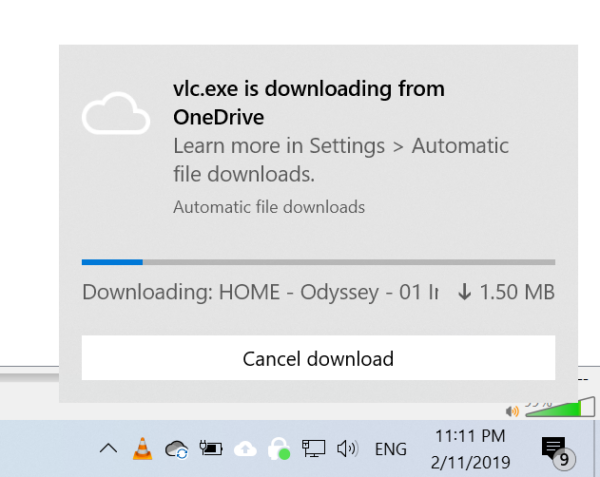Click the green VLC volume slider
Image resolution: width=600 pixels, height=477 pixels.
tap(560, 407)
